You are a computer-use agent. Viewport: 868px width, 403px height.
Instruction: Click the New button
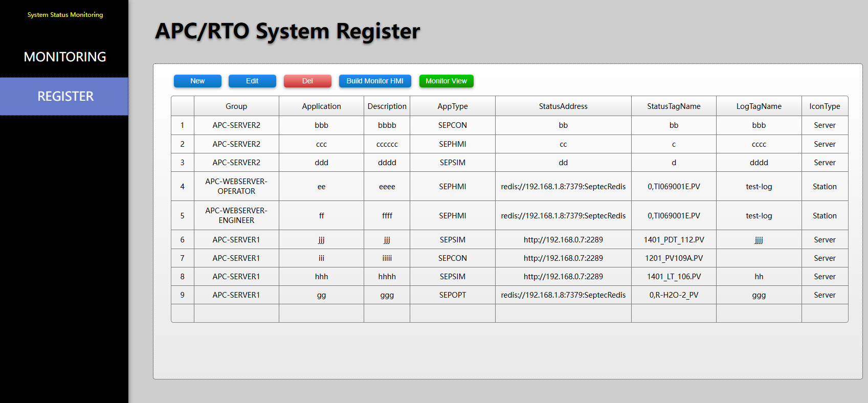point(197,81)
